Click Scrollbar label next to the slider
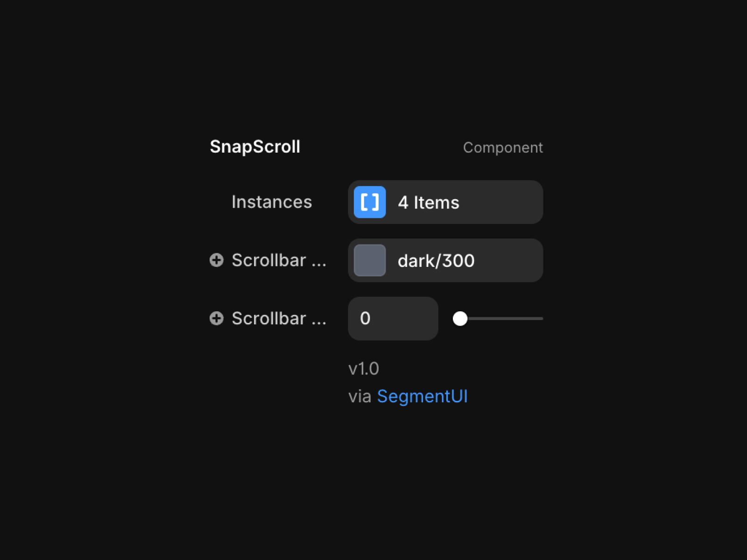This screenshot has height=560, width=747. 279,318
